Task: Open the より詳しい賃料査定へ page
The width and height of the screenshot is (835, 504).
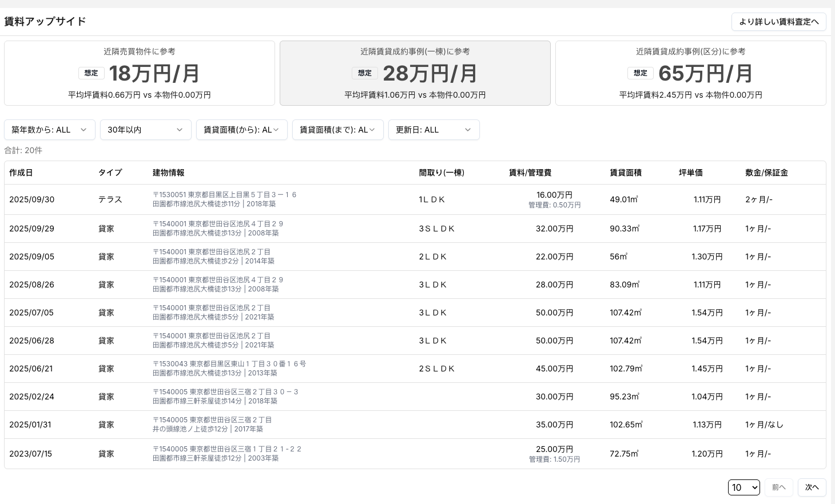Action: 778,22
